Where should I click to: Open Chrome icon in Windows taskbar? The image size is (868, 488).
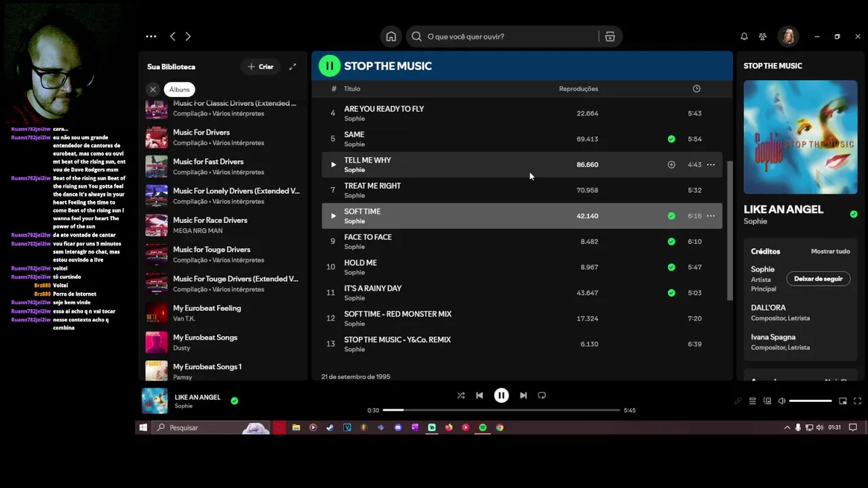click(500, 428)
